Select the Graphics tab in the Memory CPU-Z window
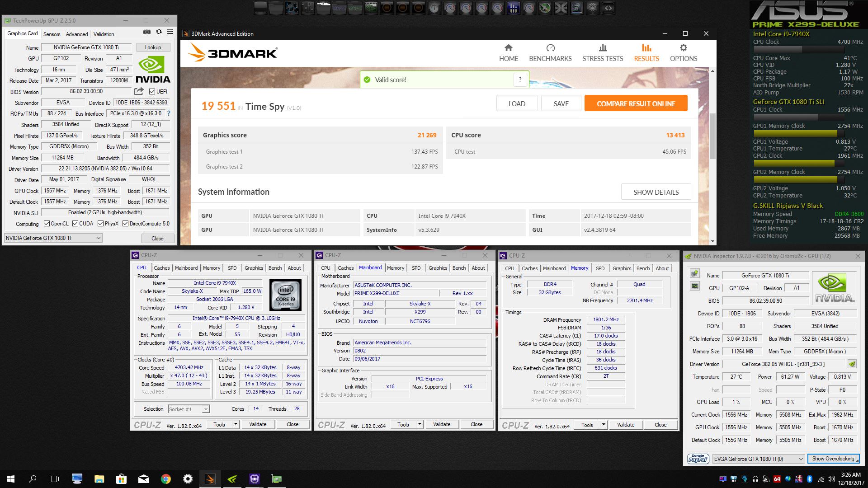This screenshot has width=868, height=488. tap(622, 268)
